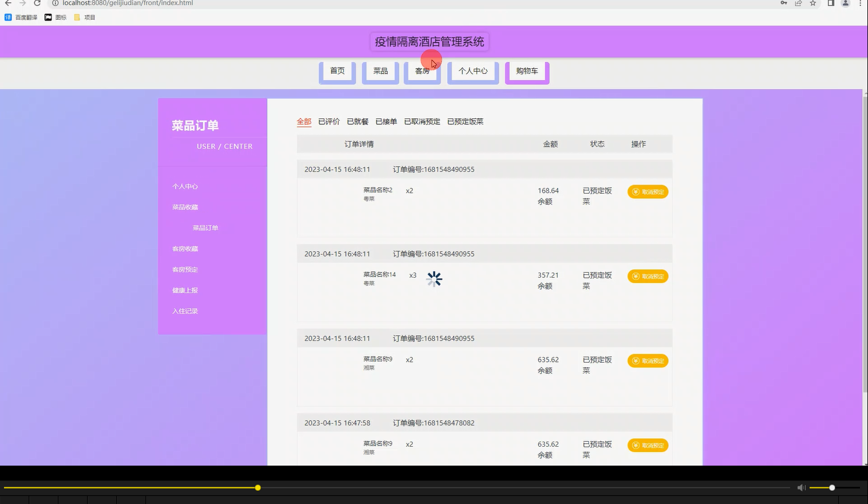Select the 已就餐 order filter tab

[x=358, y=121]
